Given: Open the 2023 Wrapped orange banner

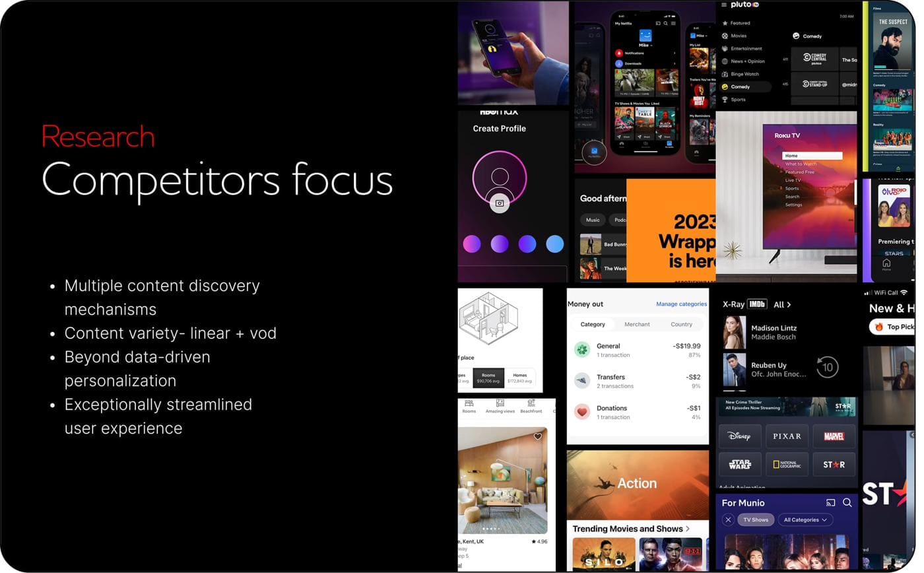Looking at the screenshot, I should pos(671,230).
